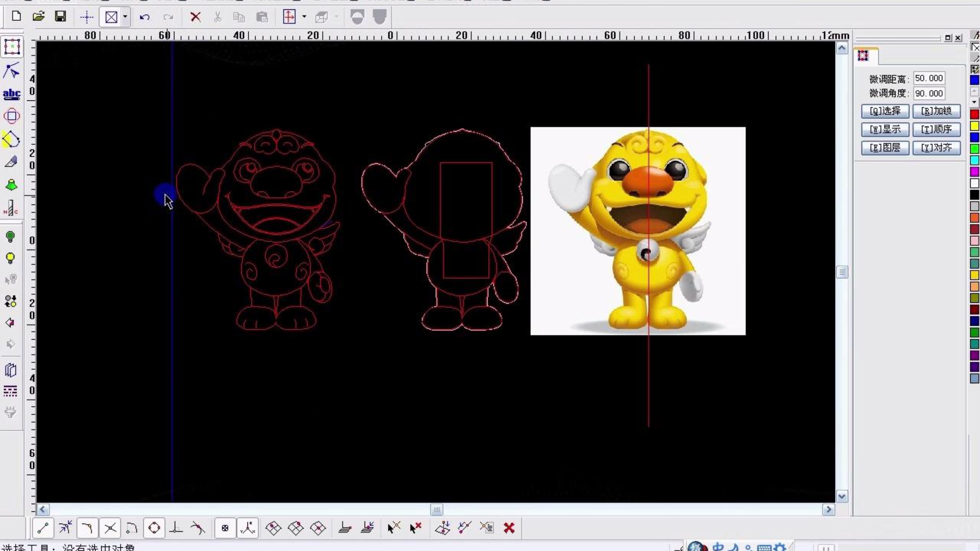Image resolution: width=980 pixels, height=551 pixels.
Task: Choose the node editing tool
Action: pos(11,71)
